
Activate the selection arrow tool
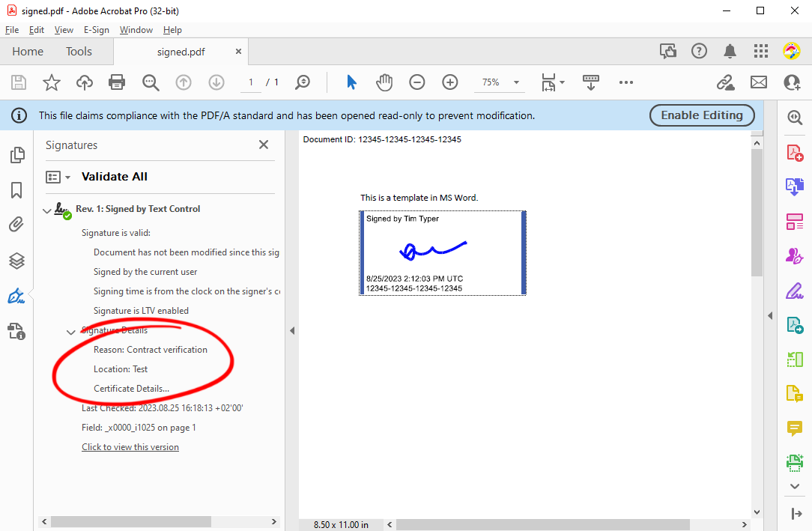click(x=351, y=82)
